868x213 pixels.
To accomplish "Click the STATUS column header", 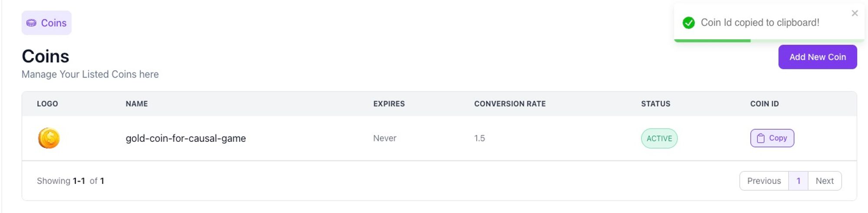I will click(655, 104).
